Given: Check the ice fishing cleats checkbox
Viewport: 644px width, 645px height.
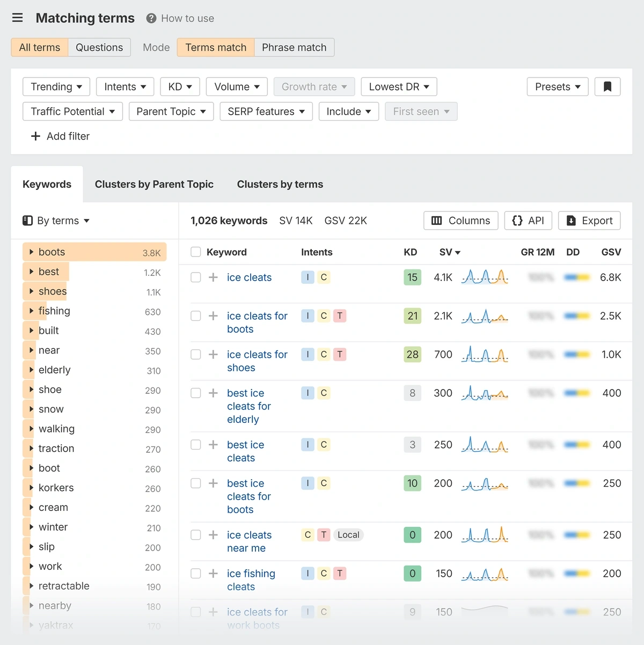Looking at the screenshot, I should [196, 574].
